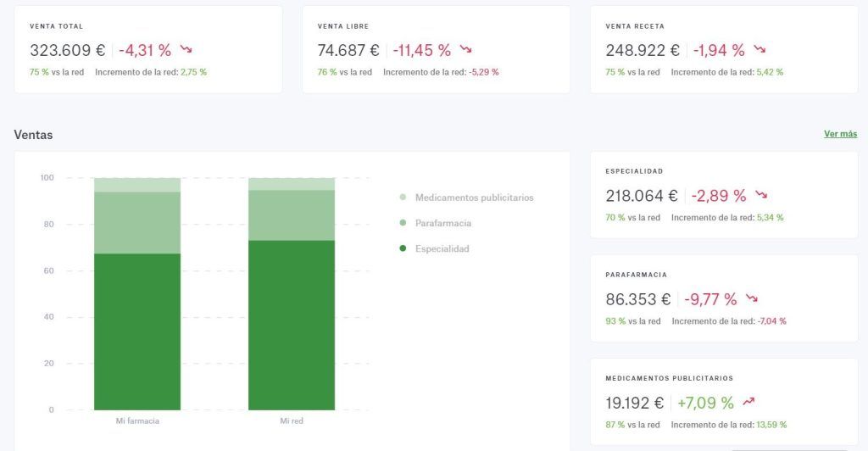Click the Venta Libre downward trend arrow

pos(466,50)
